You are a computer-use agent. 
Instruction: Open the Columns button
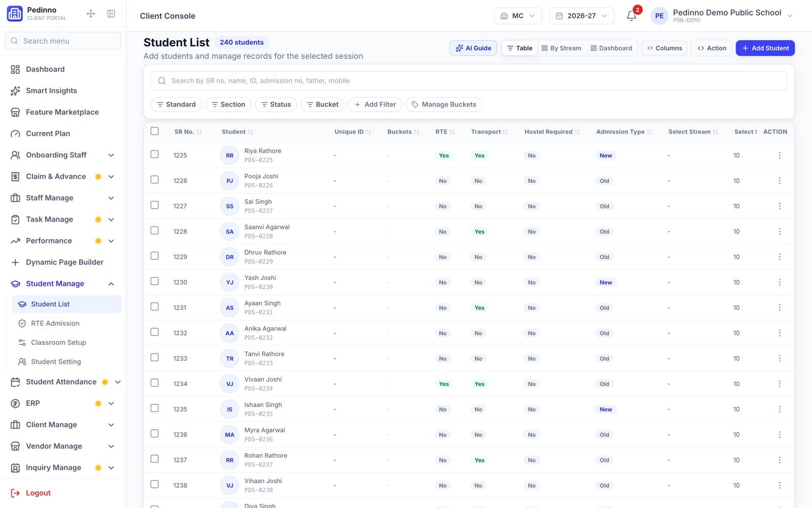[x=665, y=48]
